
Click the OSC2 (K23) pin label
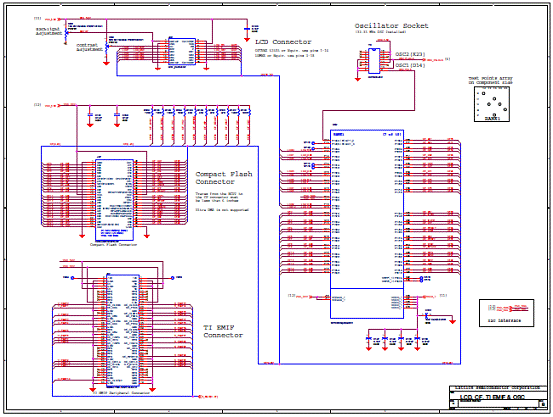(x=410, y=54)
